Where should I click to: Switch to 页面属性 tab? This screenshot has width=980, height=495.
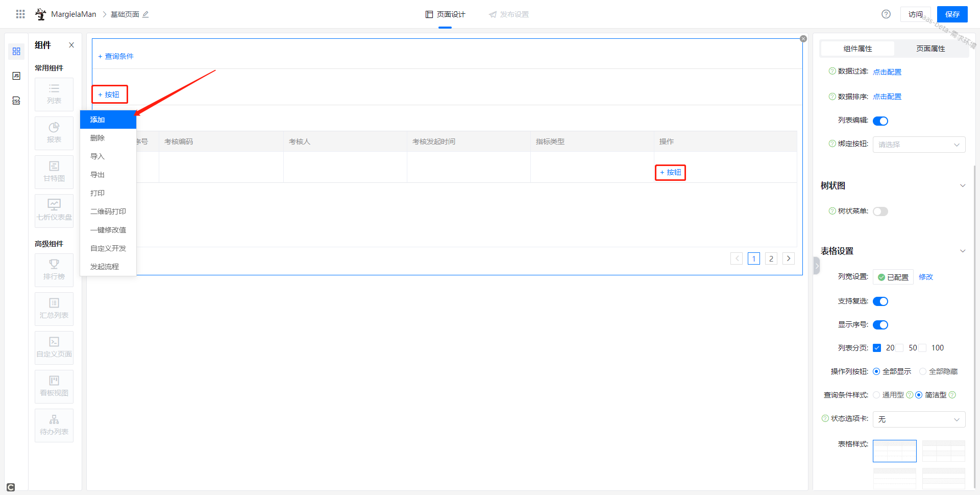tap(930, 49)
